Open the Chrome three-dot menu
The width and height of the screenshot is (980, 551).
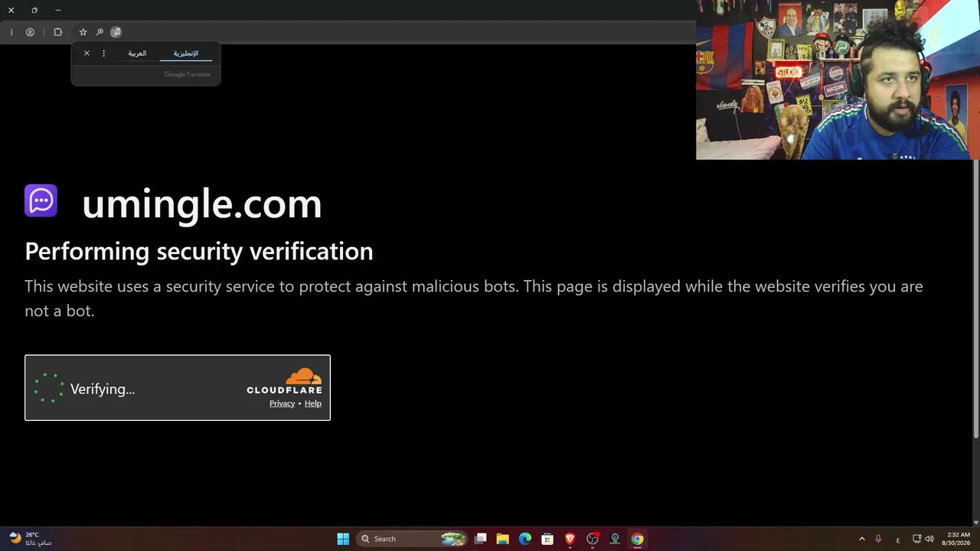[11, 32]
